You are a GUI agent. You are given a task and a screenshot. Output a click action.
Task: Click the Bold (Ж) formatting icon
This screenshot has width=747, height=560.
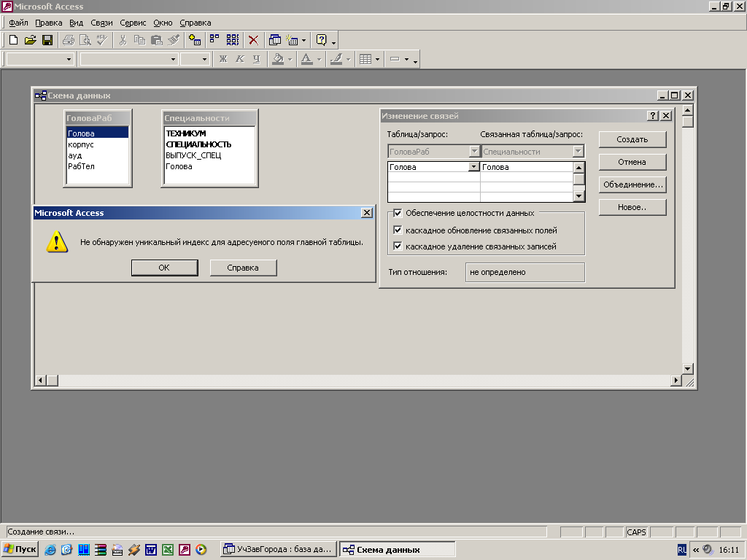[x=223, y=59]
